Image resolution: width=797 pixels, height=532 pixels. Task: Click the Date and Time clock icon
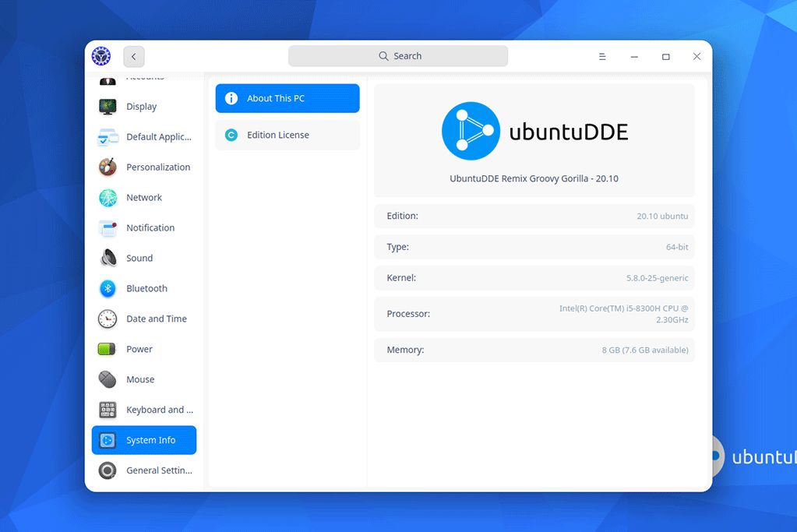(x=108, y=319)
